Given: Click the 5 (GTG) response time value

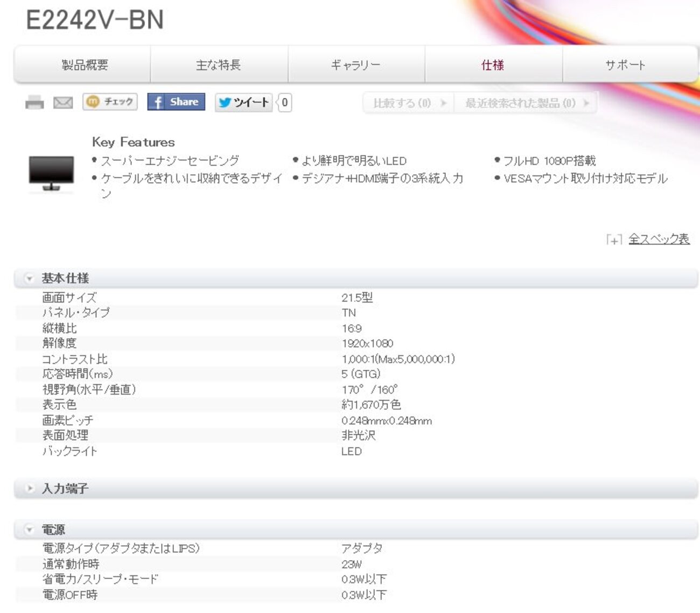Looking at the screenshot, I should [361, 374].
